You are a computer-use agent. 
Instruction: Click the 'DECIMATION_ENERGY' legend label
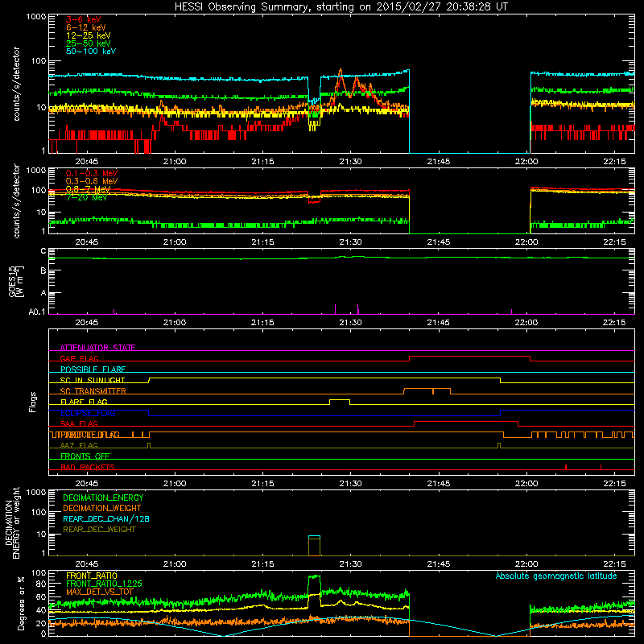(x=103, y=497)
